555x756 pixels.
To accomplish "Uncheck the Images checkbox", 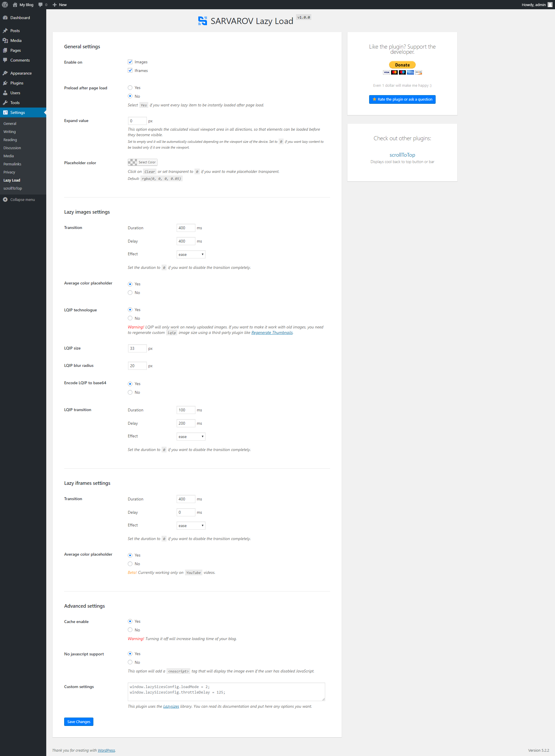I will [130, 62].
